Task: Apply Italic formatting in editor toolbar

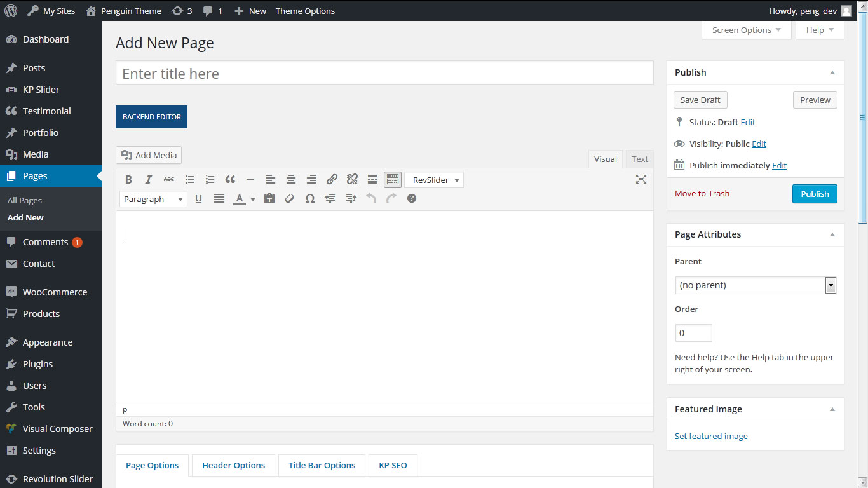Action: click(x=149, y=180)
